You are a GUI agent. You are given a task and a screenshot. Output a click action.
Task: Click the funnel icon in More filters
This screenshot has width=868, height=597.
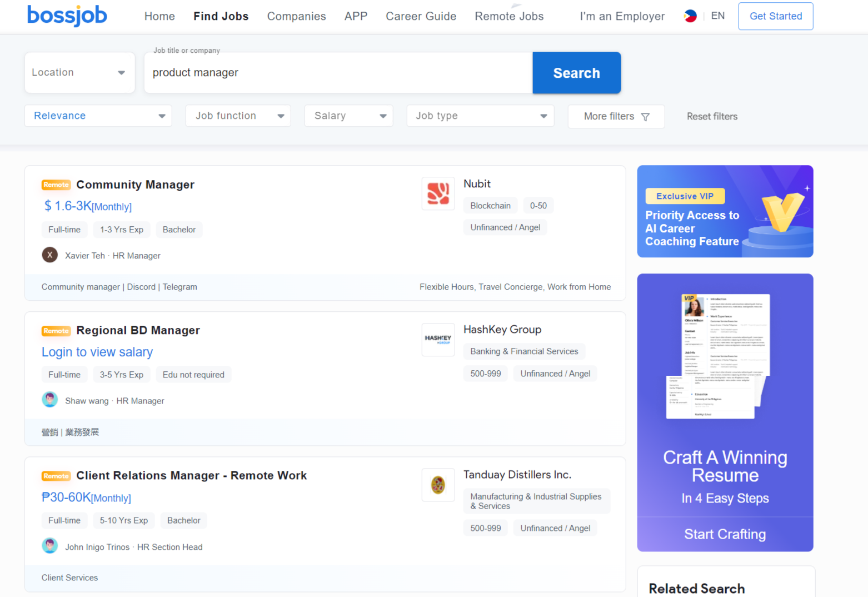645,117
